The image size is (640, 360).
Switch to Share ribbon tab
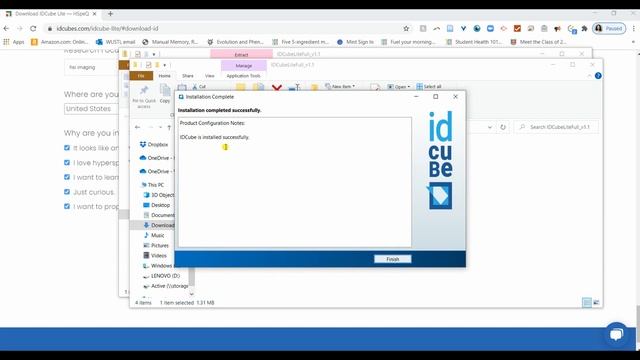pos(188,76)
